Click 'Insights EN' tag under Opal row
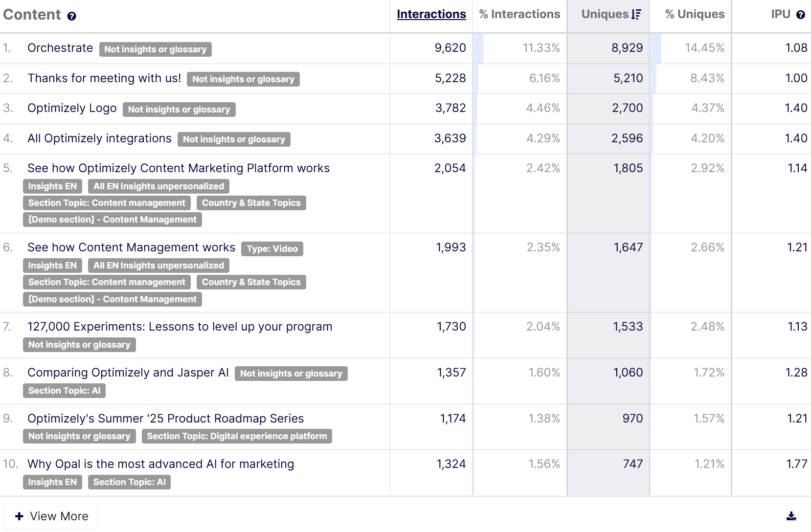 [x=52, y=482]
